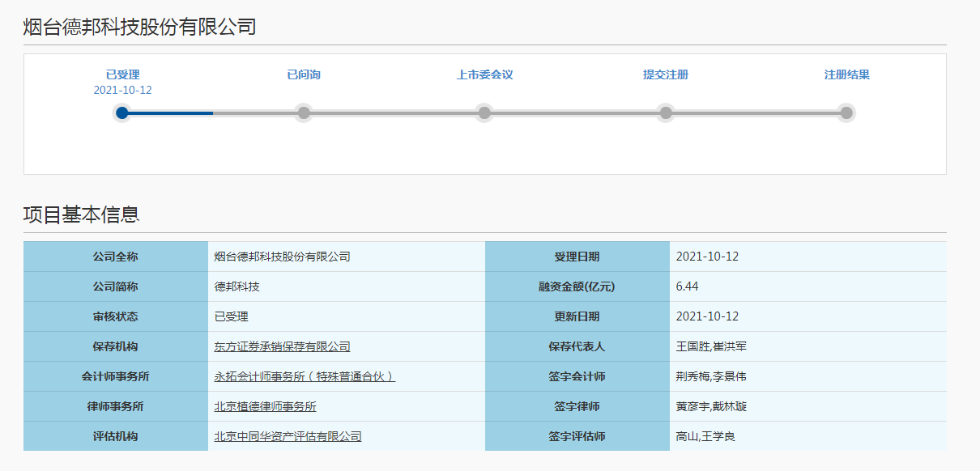Select the 上市委会议 stage label
This screenshot has width=980, height=471.
pos(484,75)
